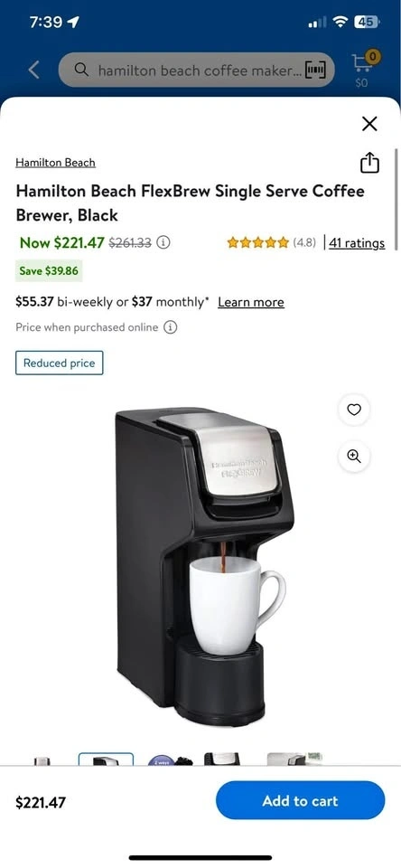Close the product detail sheet with X
The width and height of the screenshot is (401, 868).
click(x=369, y=124)
